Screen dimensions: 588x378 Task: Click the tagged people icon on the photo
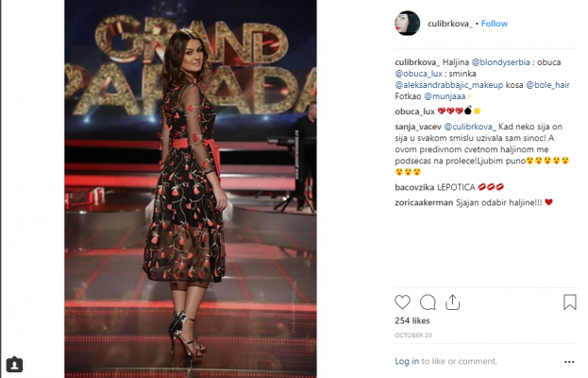point(14,365)
